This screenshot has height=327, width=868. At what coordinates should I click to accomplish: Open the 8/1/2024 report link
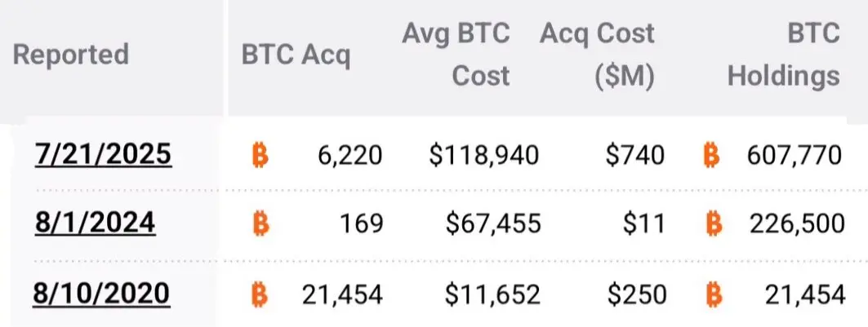[95, 223]
